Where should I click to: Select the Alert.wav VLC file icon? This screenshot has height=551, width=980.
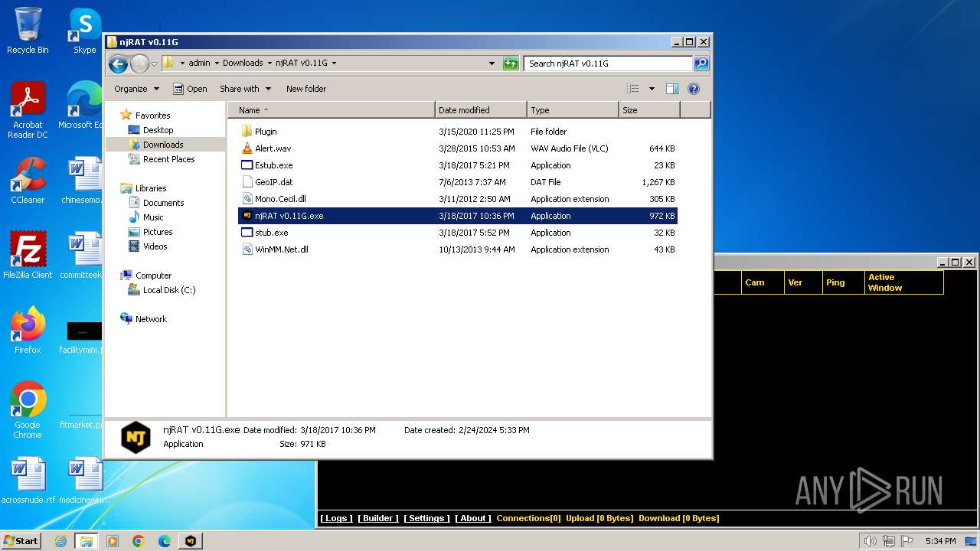pos(247,148)
